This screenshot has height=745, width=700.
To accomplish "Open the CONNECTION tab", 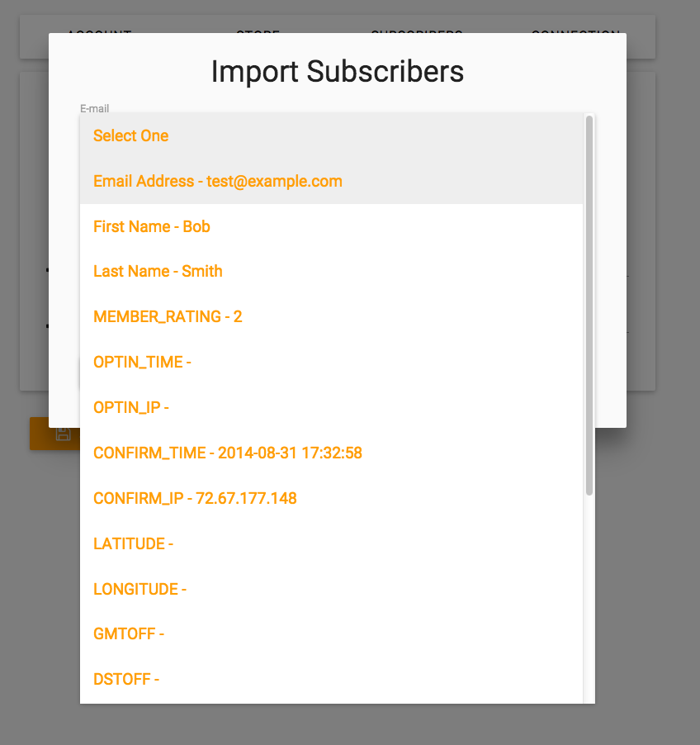I will [x=575, y=31].
